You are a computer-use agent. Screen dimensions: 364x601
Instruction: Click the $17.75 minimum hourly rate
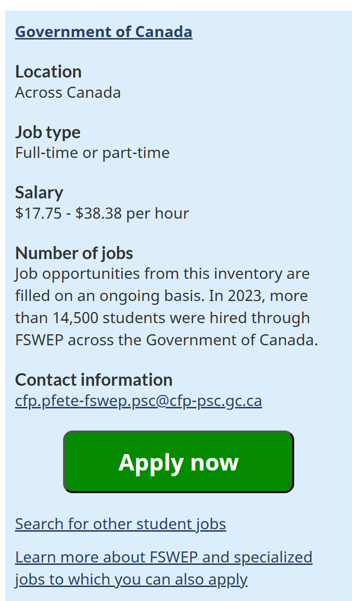pos(38,213)
